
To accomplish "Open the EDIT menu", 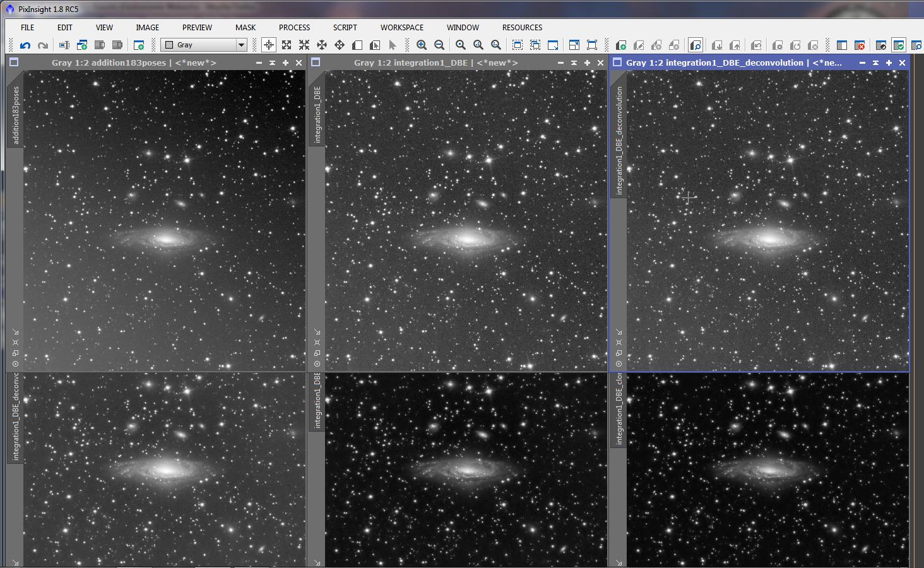I will click(x=65, y=28).
